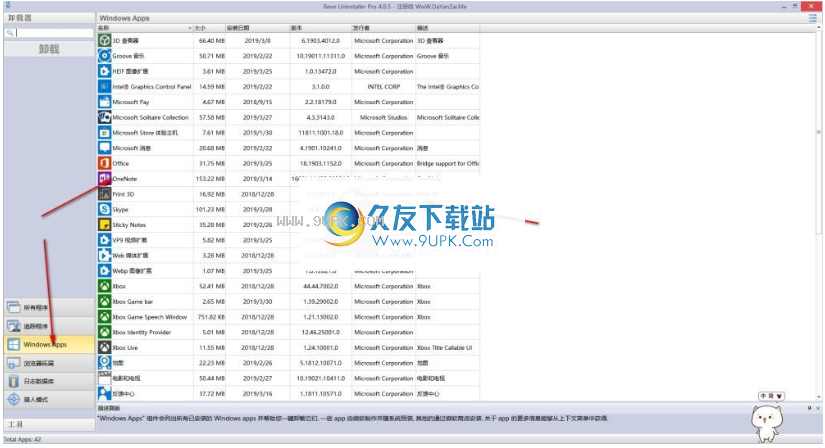Activate Hunter Mode in the sidebar
This screenshot has height=448, width=825.
click(49, 400)
